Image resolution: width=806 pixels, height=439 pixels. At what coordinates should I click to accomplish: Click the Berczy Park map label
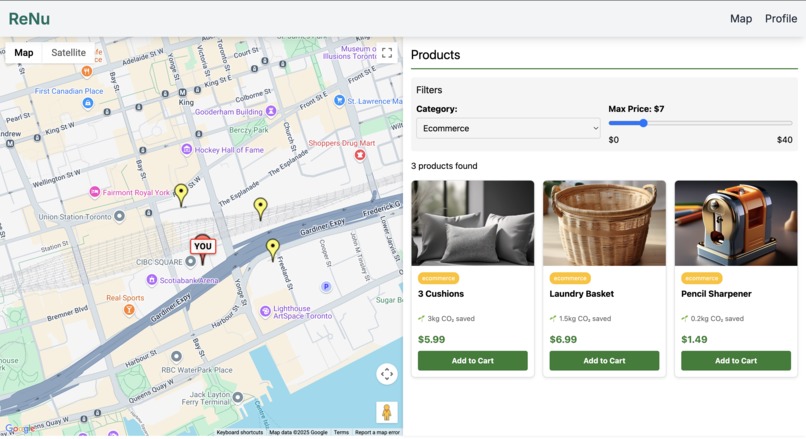click(x=249, y=130)
